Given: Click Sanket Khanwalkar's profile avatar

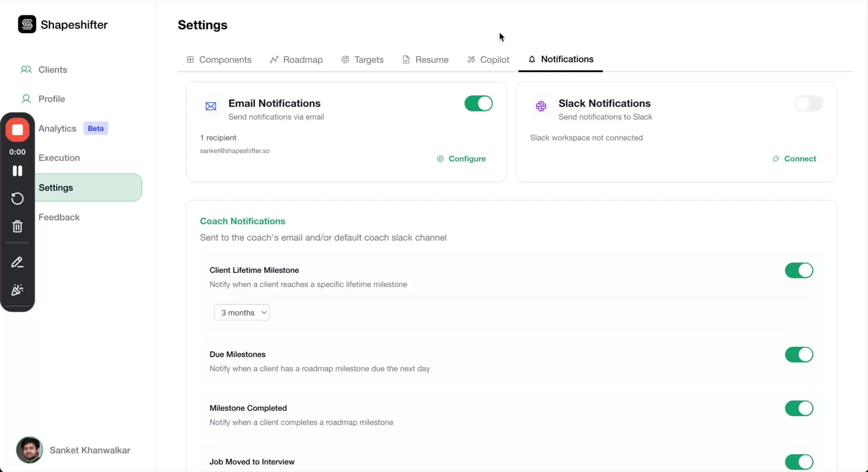Looking at the screenshot, I should 29,450.
